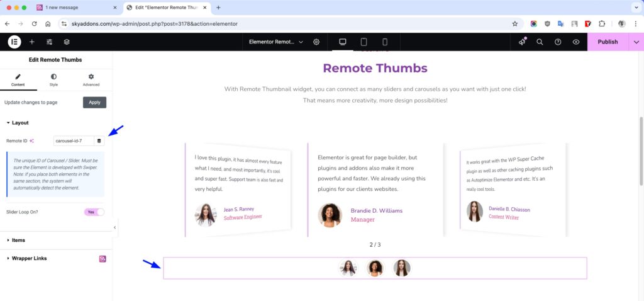This screenshot has width=644, height=301.
Task: Close the Elementor editor browser tab
Action: (205, 8)
